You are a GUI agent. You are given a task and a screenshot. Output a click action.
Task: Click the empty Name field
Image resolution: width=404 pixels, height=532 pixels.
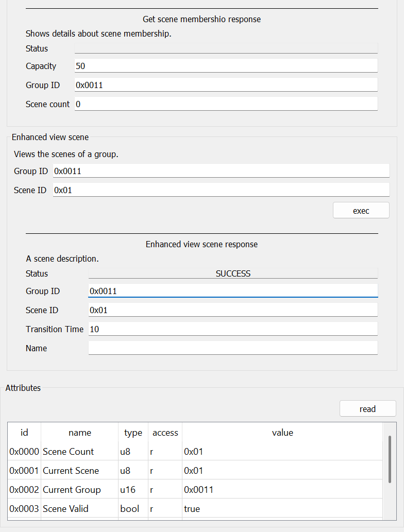tap(233, 348)
